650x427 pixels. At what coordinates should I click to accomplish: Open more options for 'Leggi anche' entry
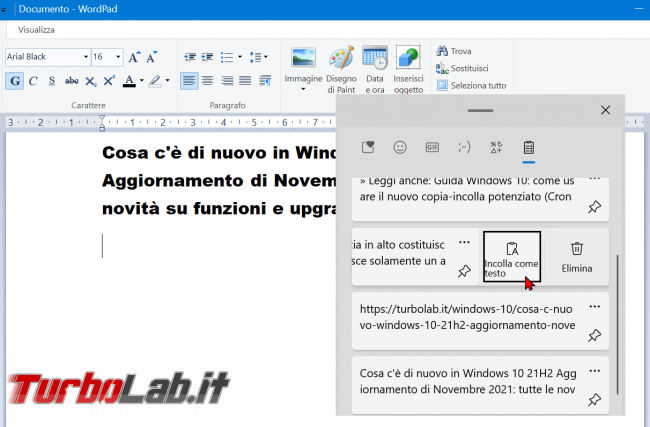[594, 180]
